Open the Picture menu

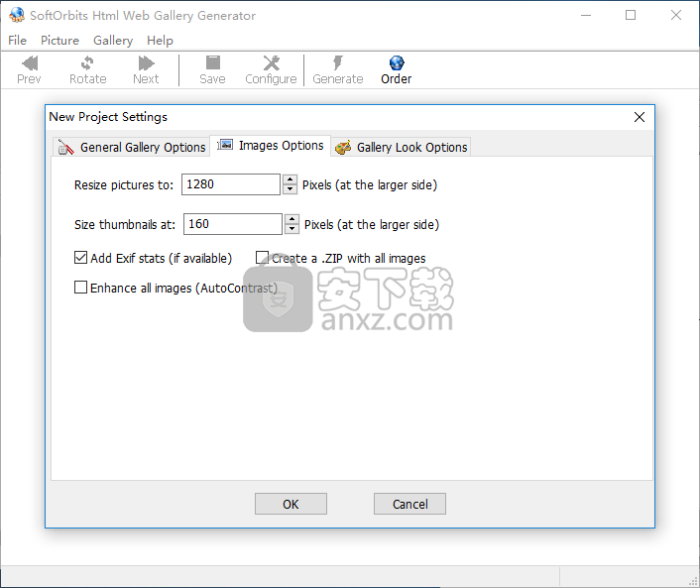tap(59, 41)
